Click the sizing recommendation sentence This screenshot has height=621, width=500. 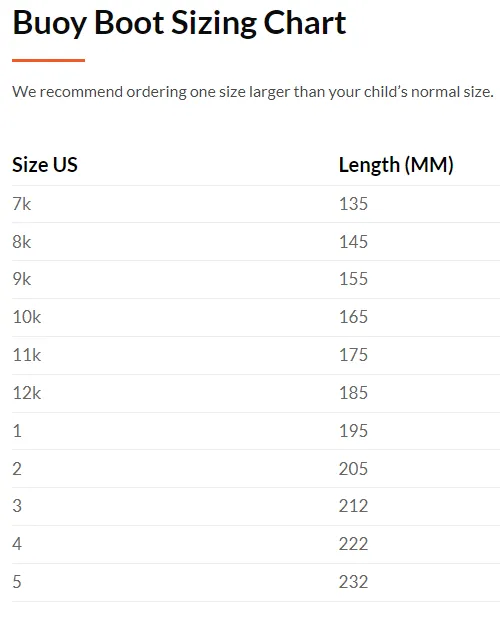(253, 92)
